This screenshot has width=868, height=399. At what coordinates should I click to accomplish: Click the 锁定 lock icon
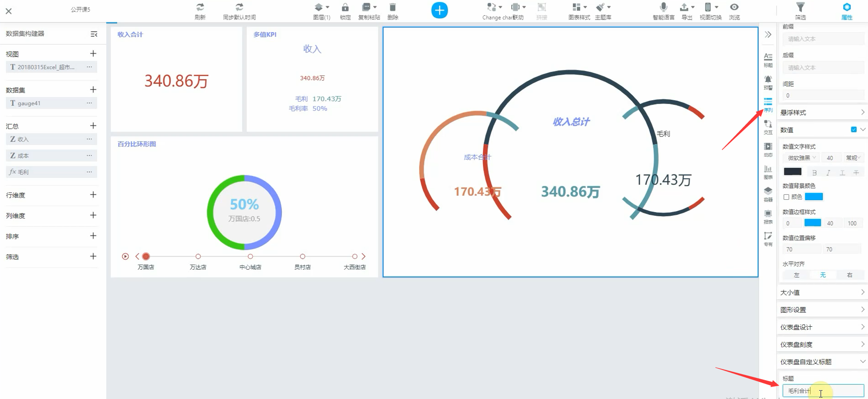[x=345, y=7]
